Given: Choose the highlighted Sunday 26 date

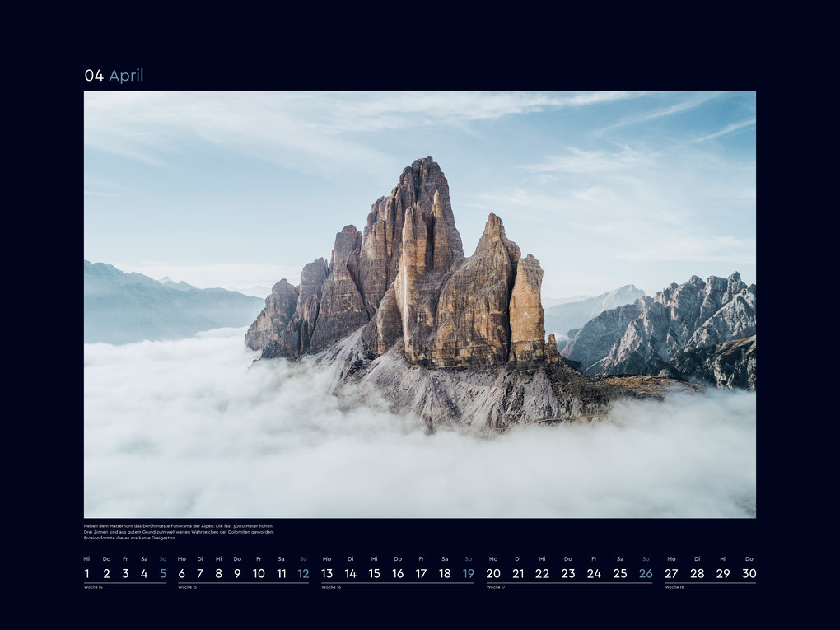Looking at the screenshot, I should tap(646, 573).
